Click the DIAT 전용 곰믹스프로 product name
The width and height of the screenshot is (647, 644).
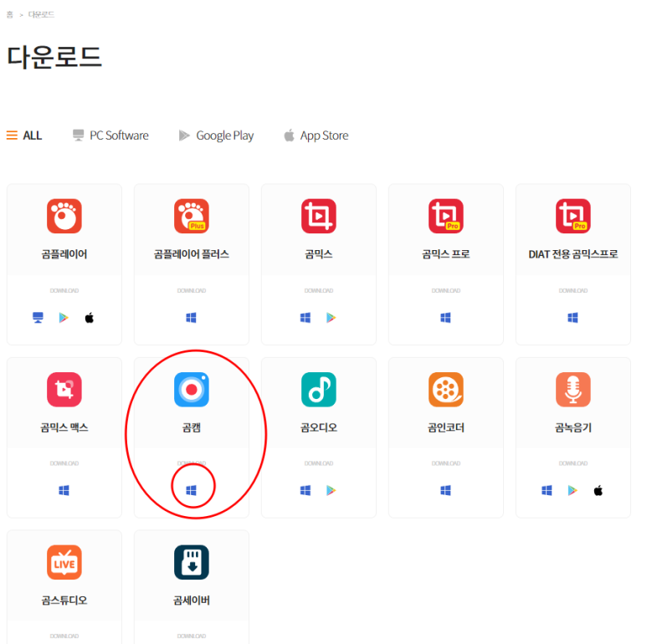click(573, 254)
